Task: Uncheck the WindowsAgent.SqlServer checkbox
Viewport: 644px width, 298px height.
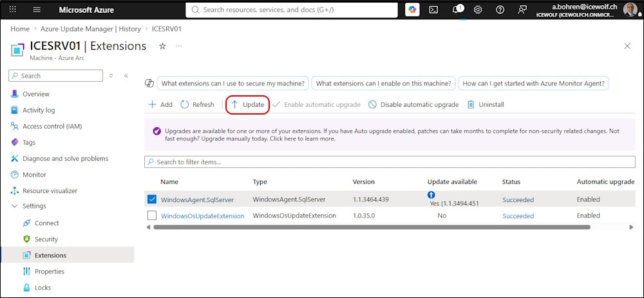Action: pyautogui.click(x=152, y=199)
